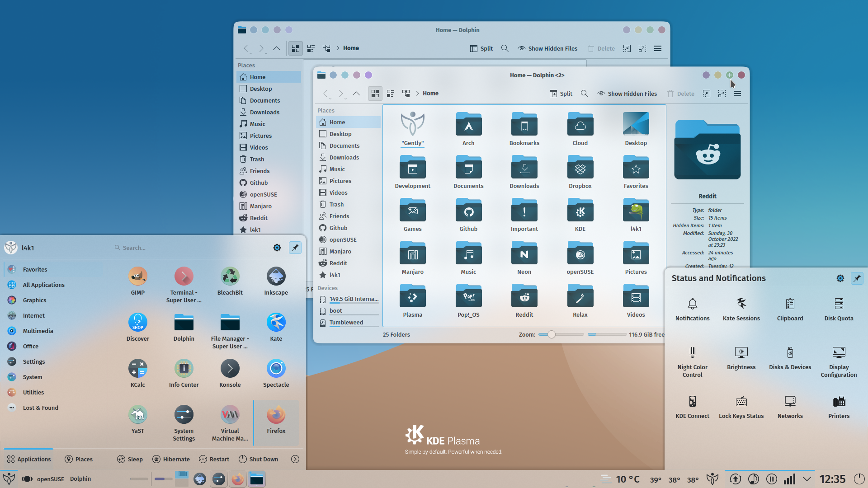This screenshot has width=868, height=488.
Task: Launch GIMP from the application menu
Action: click(138, 281)
